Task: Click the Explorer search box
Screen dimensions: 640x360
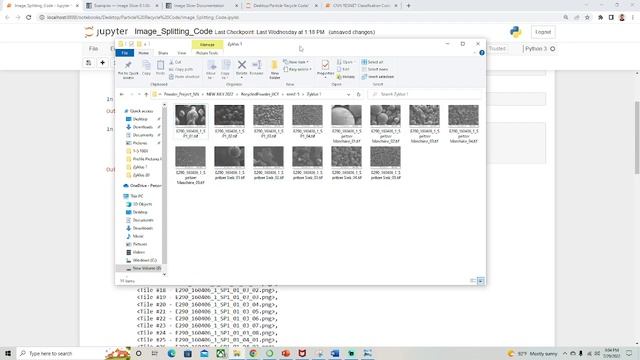Action: click(424, 94)
